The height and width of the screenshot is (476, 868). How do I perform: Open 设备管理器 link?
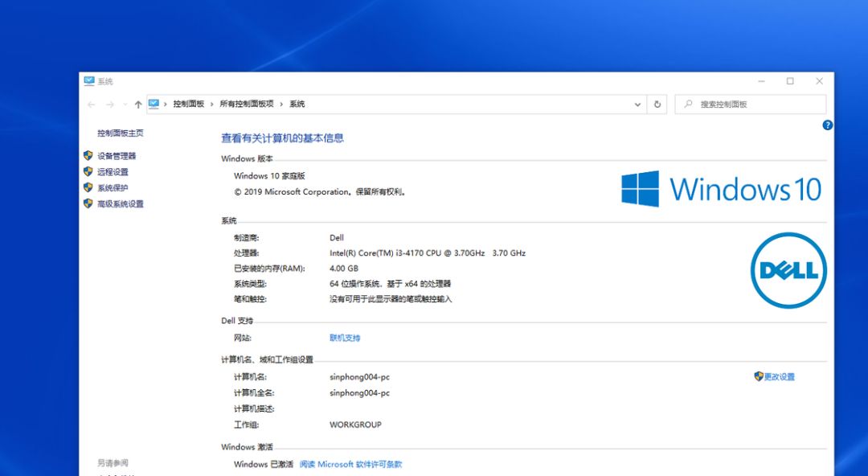[x=117, y=156]
